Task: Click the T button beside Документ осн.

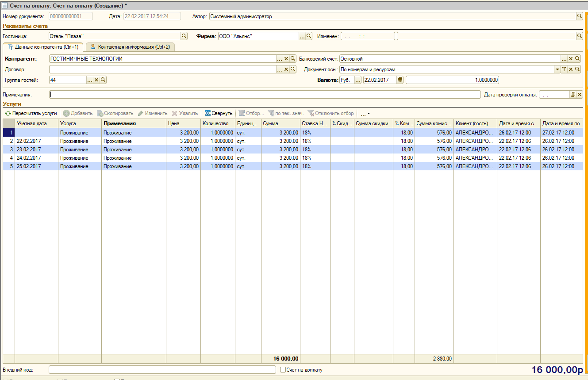Action: (x=564, y=69)
